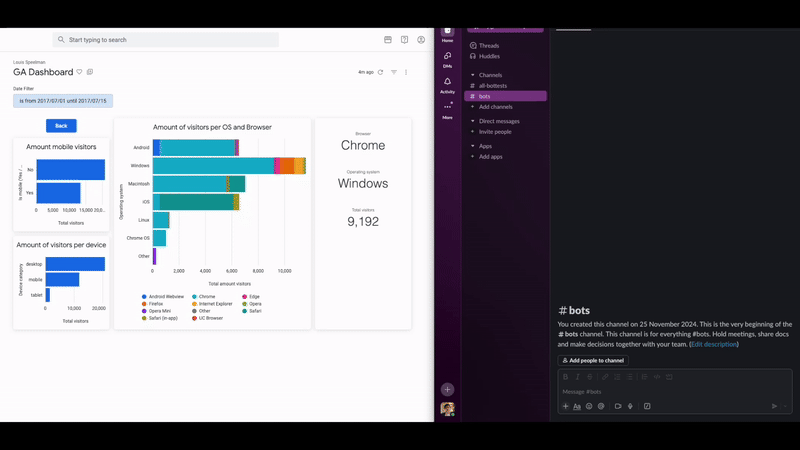Click the blue Back button
Screen dimensions: 800x450
61,126
